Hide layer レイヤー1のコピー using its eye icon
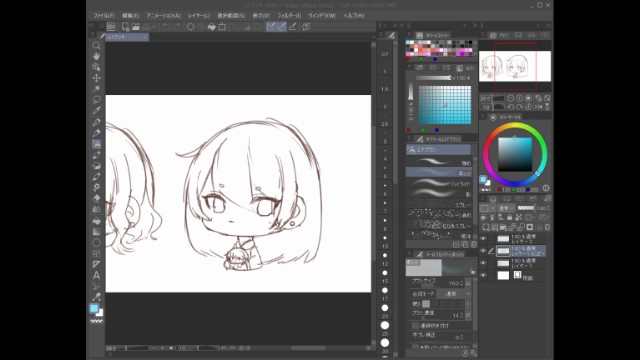 483,251
